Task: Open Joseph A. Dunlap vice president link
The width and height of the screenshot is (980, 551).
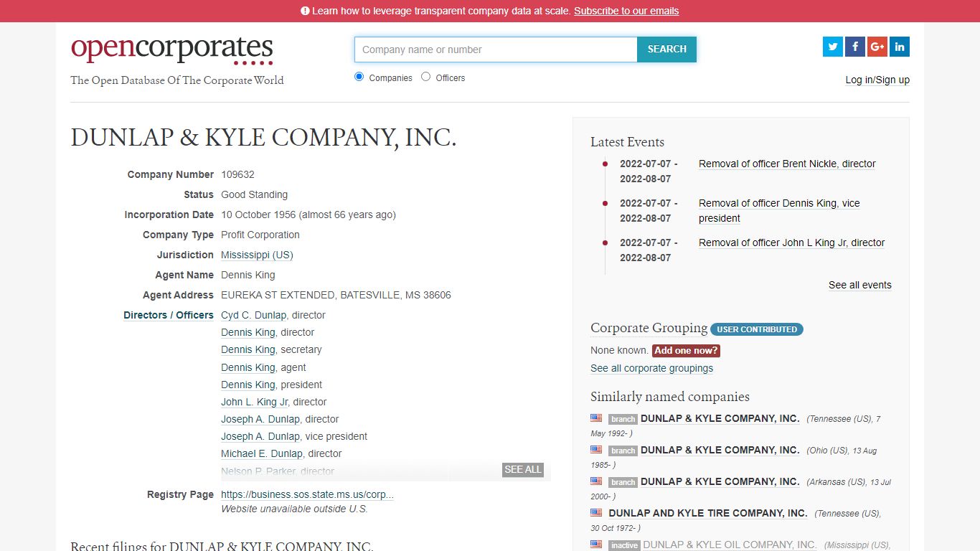Action: 260,436
